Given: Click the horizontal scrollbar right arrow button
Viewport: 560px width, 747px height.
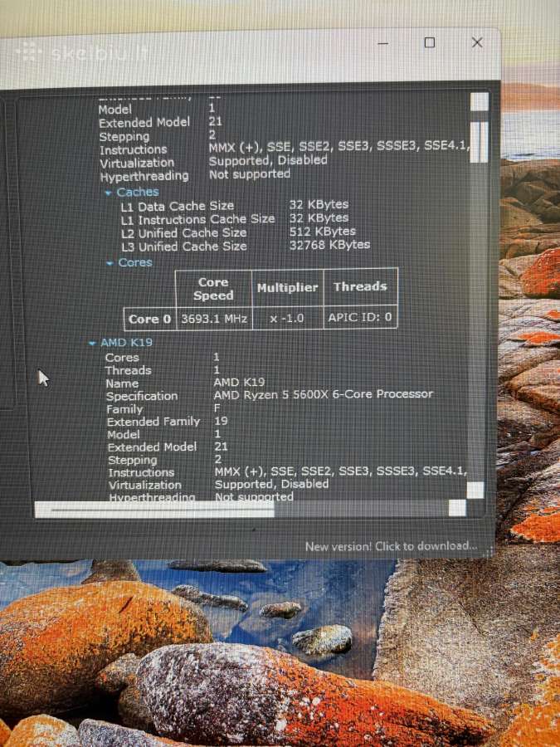Looking at the screenshot, I should (457, 508).
